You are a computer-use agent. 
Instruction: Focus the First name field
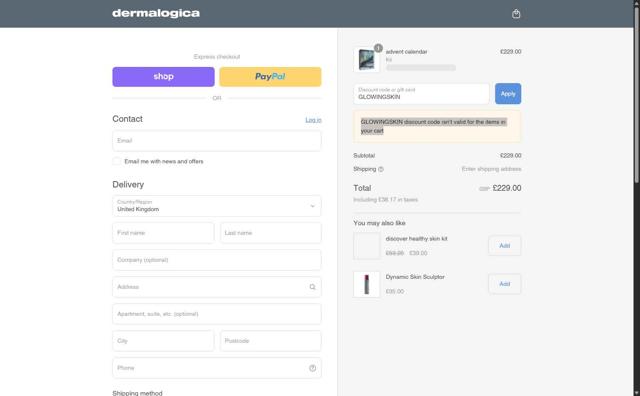point(163,233)
